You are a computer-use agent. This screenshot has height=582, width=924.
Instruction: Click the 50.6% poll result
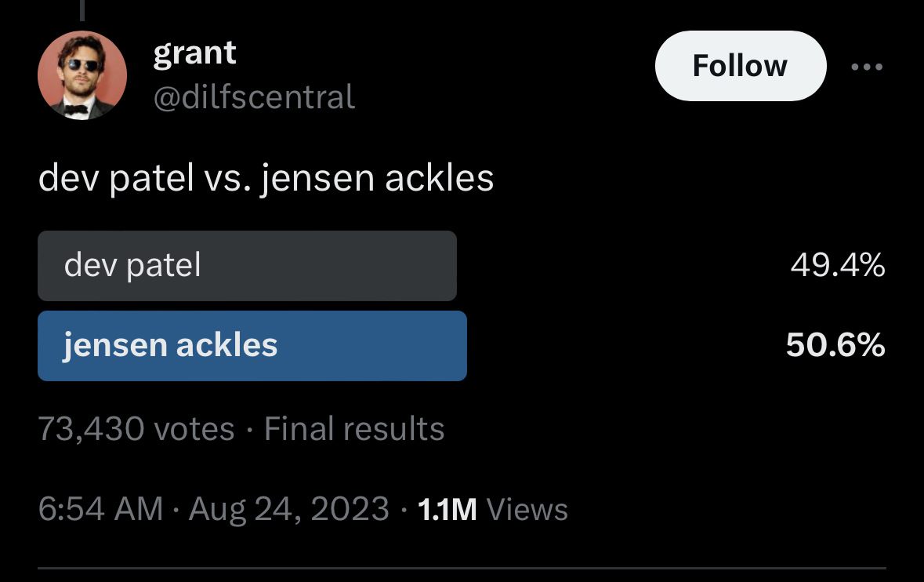pyautogui.click(x=835, y=345)
